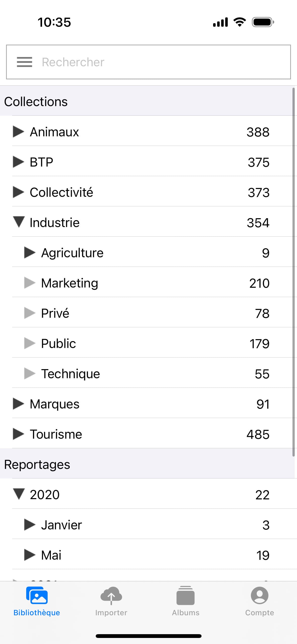The height and width of the screenshot is (644, 297).
Task: Expand the Animaux collection
Action: coord(18,132)
